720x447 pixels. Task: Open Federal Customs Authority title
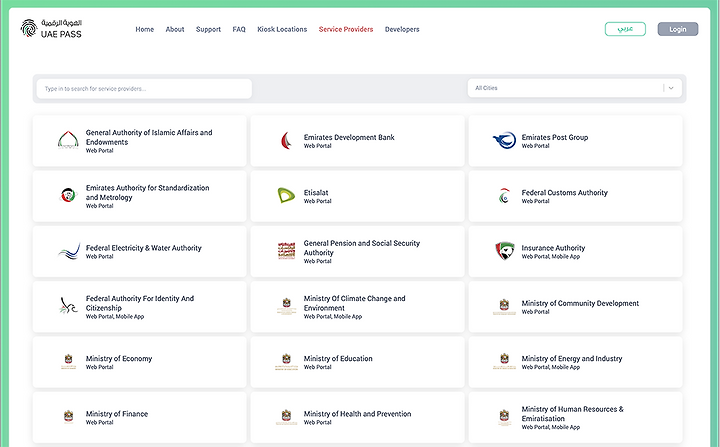coord(564,192)
